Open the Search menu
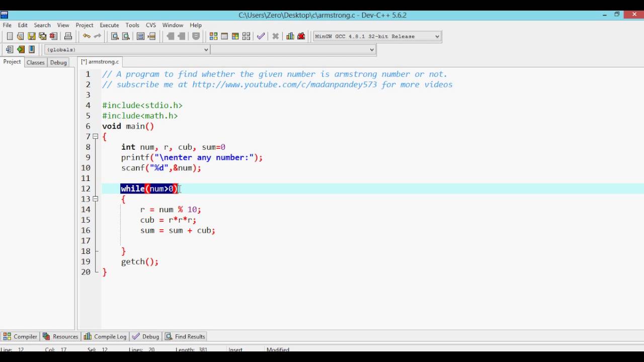644x362 pixels. point(42,25)
